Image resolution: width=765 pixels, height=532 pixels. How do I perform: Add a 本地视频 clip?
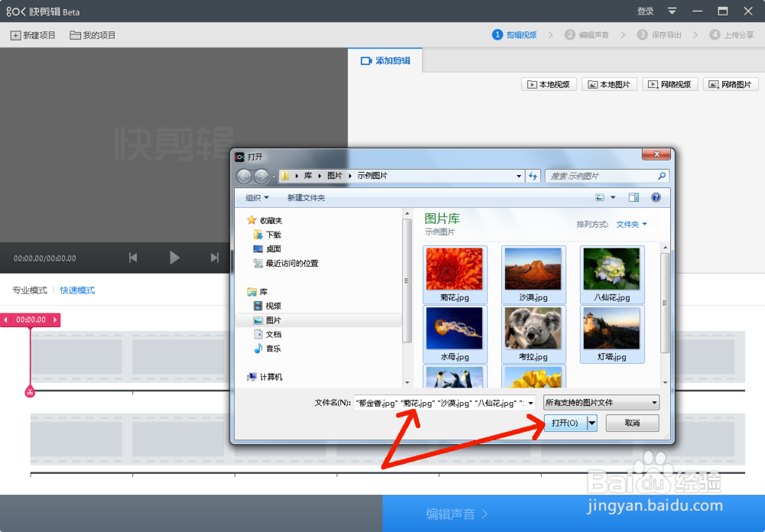[x=549, y=84]
